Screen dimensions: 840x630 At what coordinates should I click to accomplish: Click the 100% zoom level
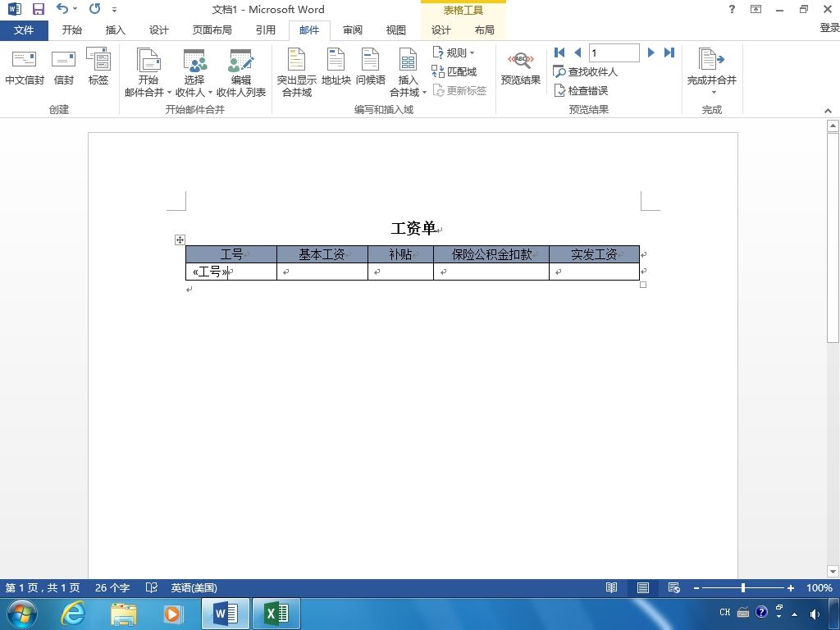[x=819, y=587]
